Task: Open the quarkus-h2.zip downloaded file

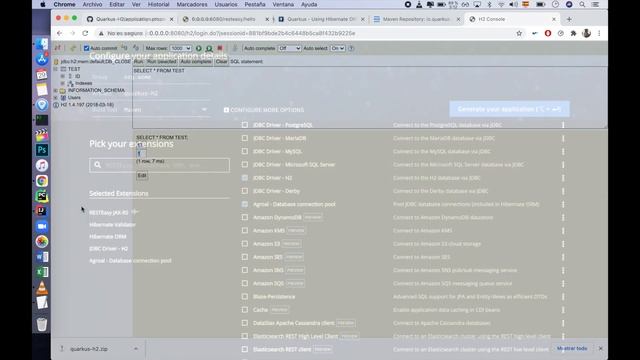Action: (x=89, y=349)
